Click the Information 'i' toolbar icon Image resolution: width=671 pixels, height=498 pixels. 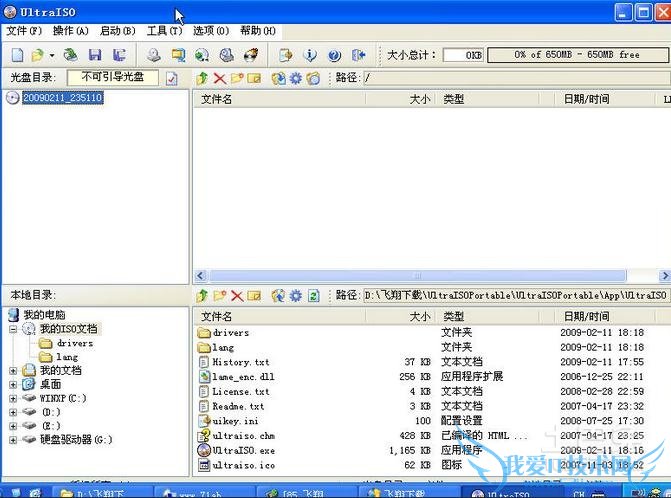click(x=310, y=55)
